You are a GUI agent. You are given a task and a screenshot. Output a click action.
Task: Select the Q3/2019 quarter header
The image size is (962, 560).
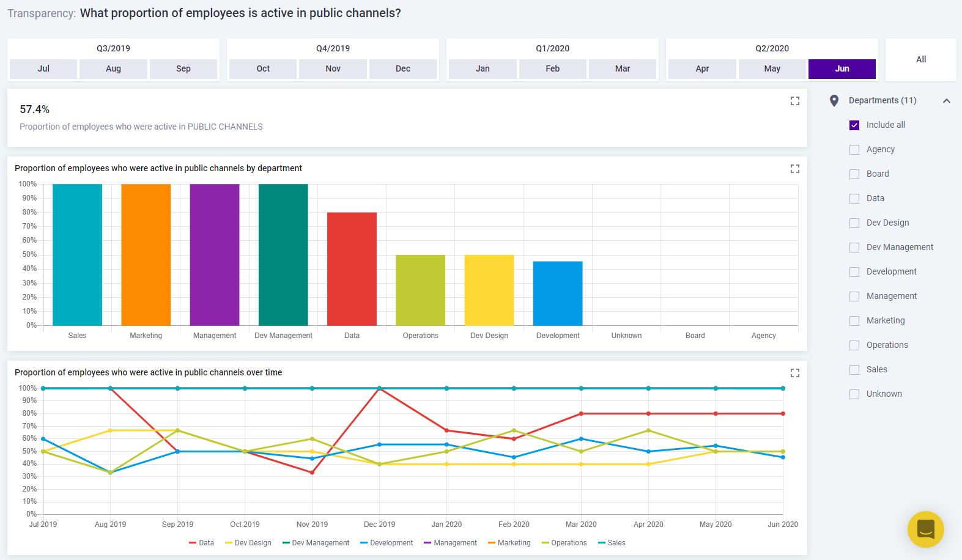[x=113, y=48]
